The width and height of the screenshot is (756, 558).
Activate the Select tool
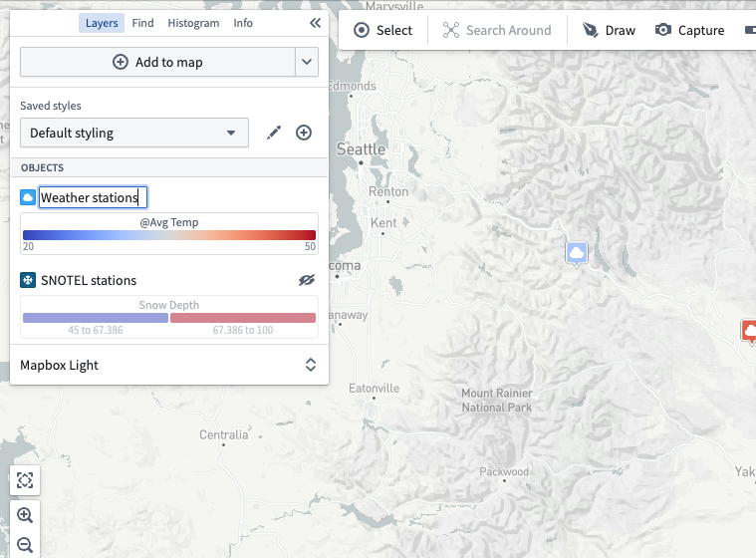(383, 30)
